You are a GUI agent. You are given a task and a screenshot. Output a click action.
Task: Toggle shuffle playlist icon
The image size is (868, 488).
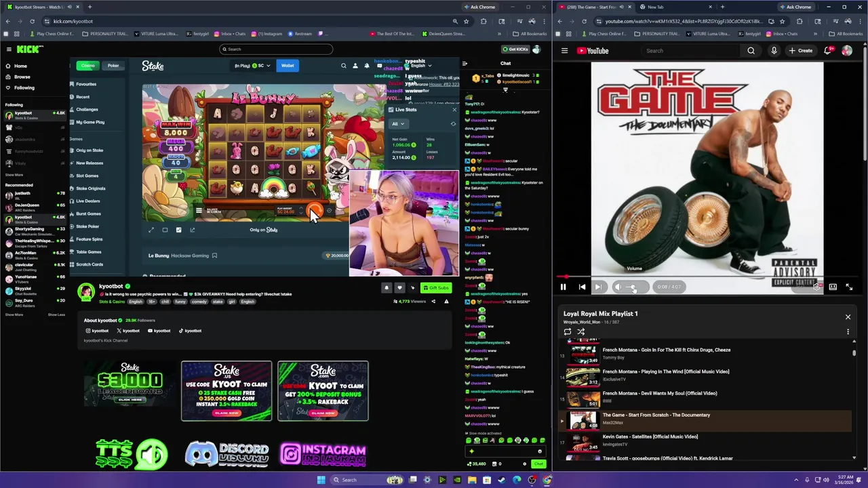(581, 332)
